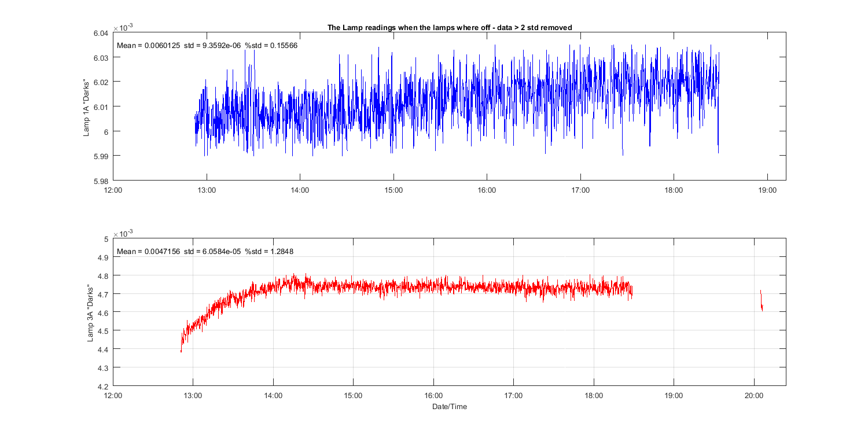Click the 19:00 tick label on top plot
The height and width of the screenshot is (434, 868).
767,190
